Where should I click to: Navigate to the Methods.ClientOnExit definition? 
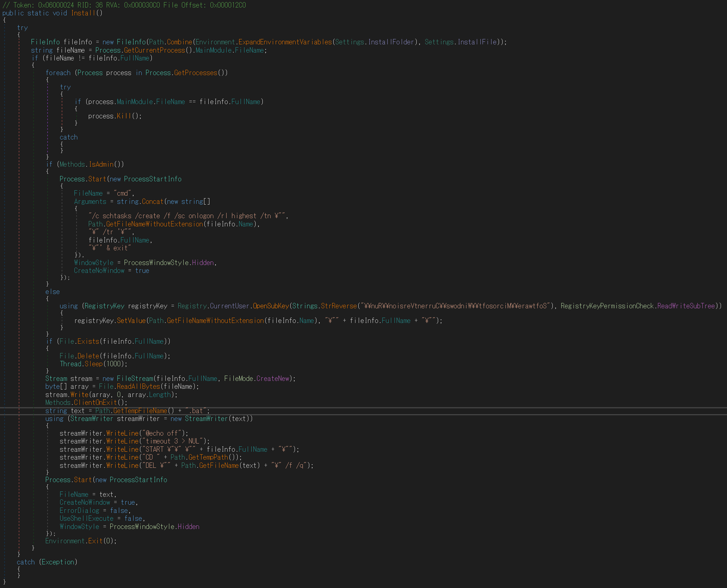pos(95,403)
